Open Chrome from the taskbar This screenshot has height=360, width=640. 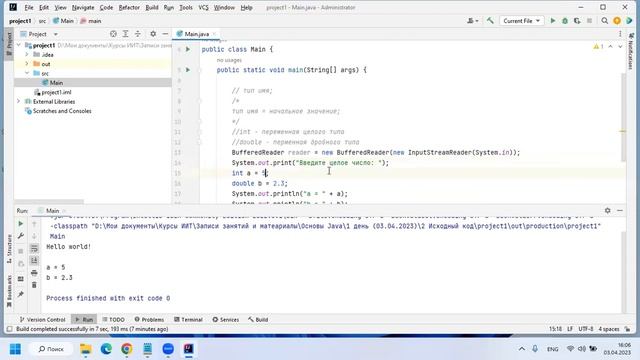point(127,349)
